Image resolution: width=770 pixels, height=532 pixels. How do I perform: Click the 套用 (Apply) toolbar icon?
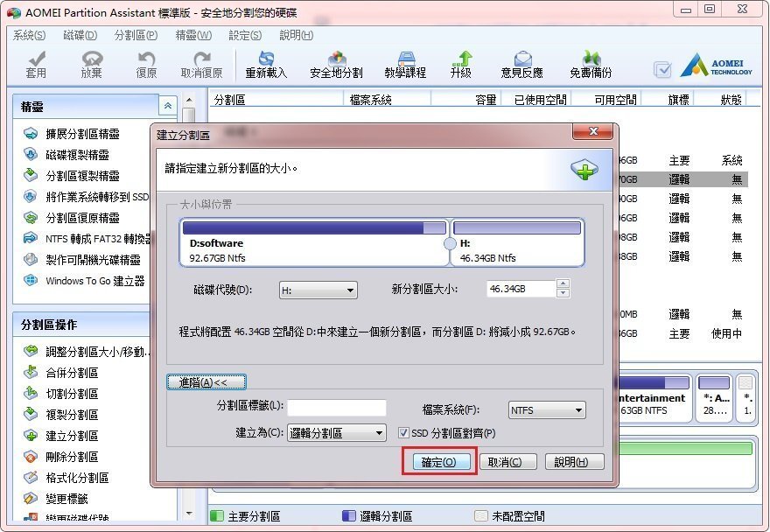click(36, 65)
